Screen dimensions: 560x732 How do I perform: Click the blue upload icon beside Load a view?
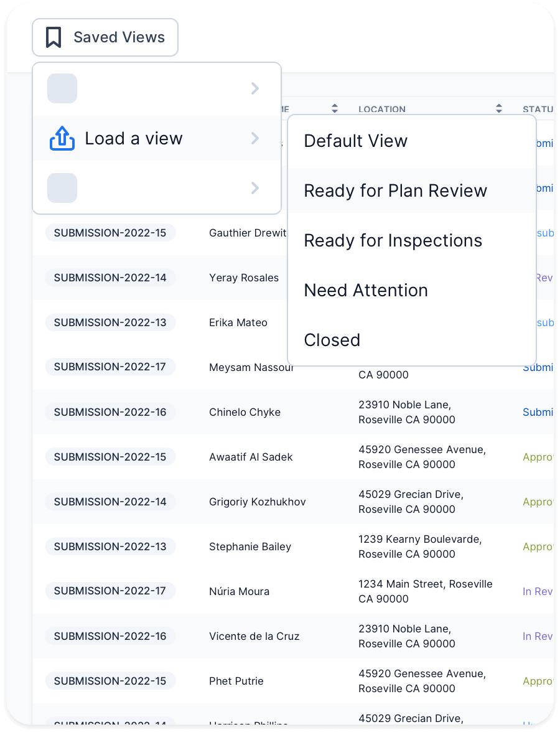pyautogui.click(x=62, y=138)
